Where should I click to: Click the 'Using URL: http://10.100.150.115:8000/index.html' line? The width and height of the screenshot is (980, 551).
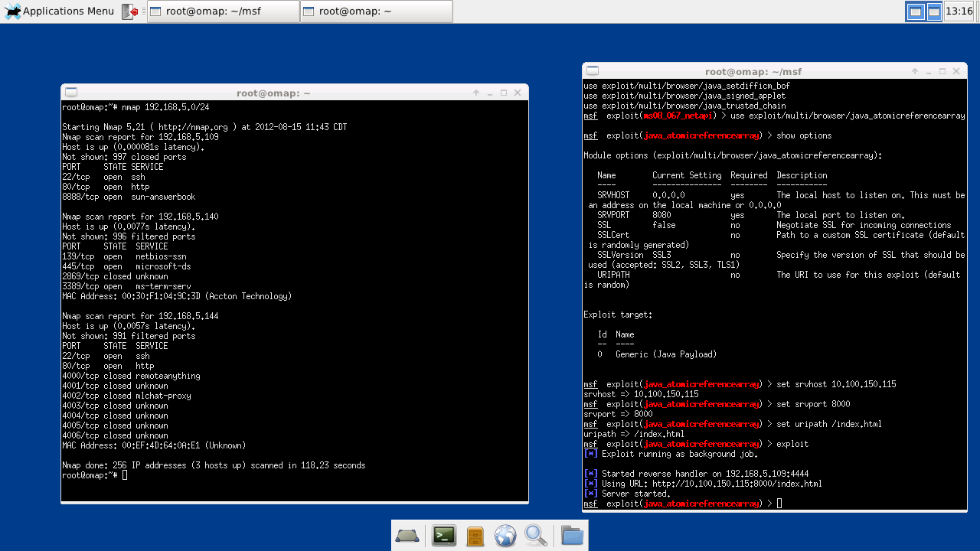703,484
